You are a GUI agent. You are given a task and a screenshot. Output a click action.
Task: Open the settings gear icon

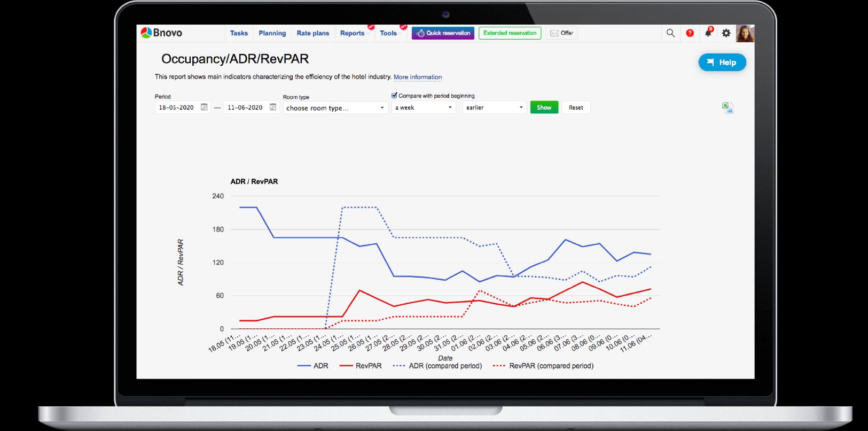(726, 33)
